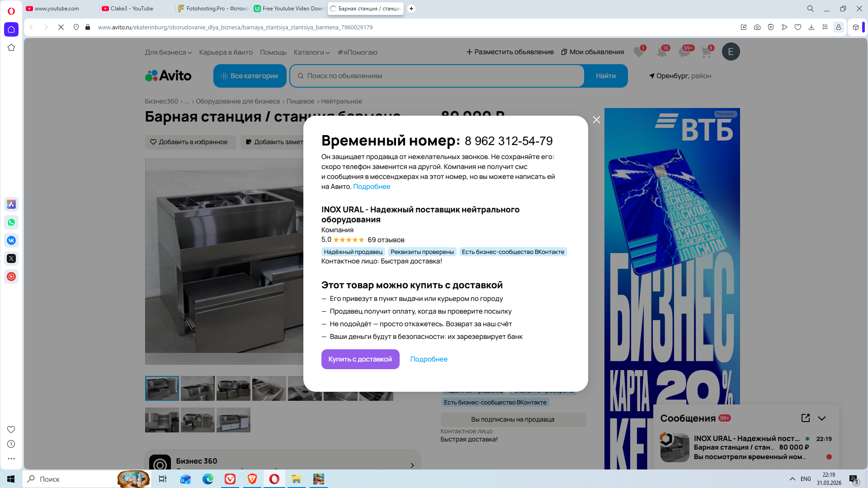
Task: Open Avito notifications bell icon
Action: tap(662, 52)
